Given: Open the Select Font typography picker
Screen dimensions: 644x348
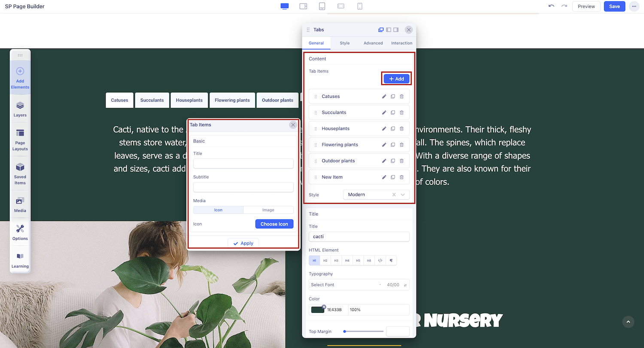Looking at the screenshot, I should 343,285.
